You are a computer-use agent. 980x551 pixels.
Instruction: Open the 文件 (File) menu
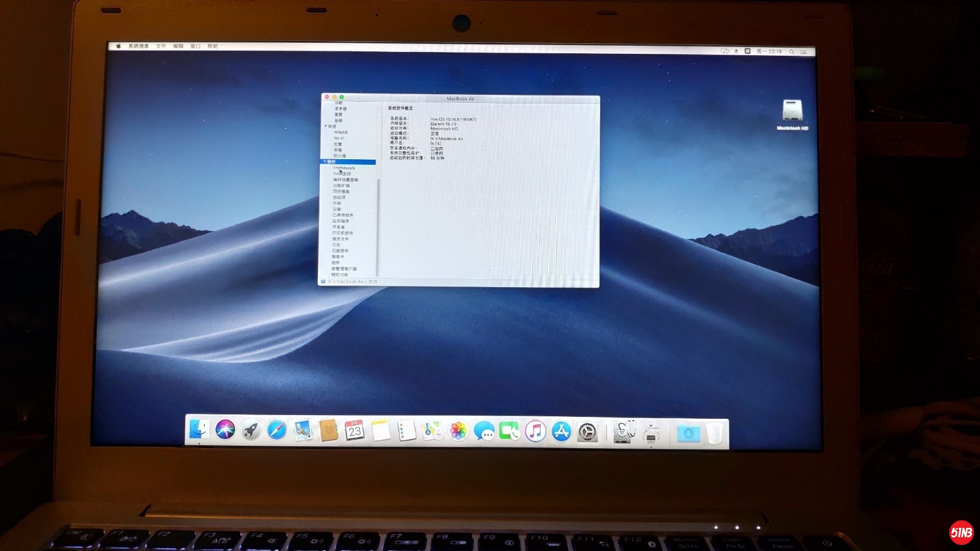(160, 46)
